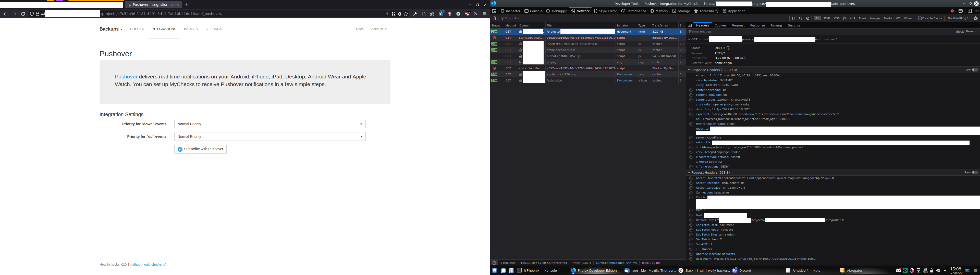Open the priority for "up" events dropdown

270,136
